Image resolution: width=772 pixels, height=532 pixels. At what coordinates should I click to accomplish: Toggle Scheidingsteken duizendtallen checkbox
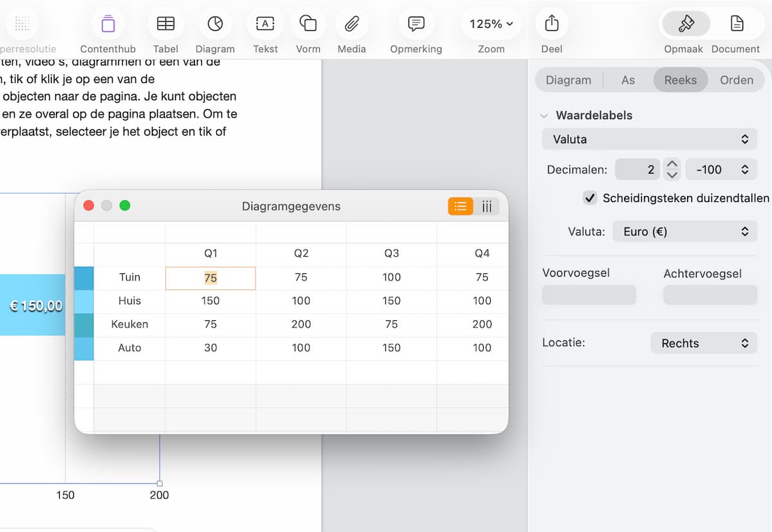pyautogui.click(x=589, y=198)
